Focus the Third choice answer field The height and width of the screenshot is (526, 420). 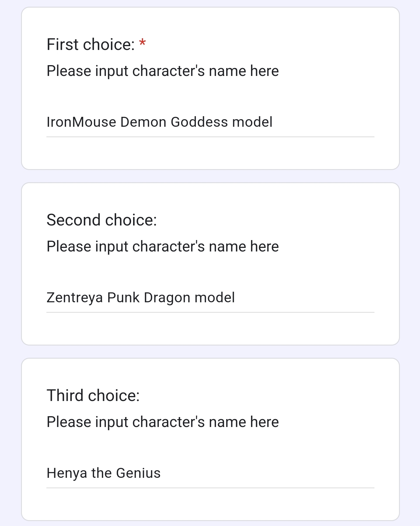point(210,473)
